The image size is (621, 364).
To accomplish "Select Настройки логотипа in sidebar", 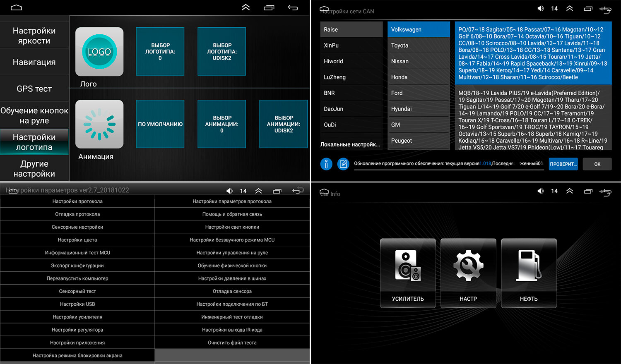I will [x=34, y=142].
